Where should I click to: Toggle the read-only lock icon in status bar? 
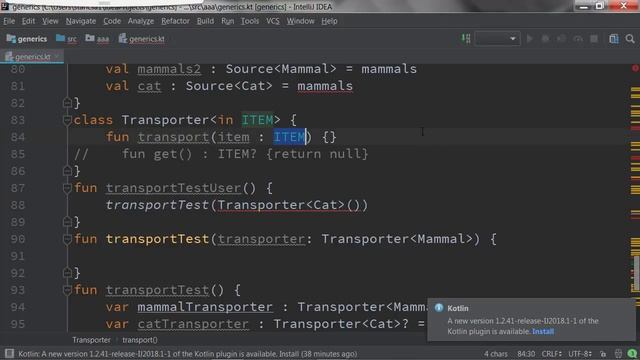coord(603,354)
